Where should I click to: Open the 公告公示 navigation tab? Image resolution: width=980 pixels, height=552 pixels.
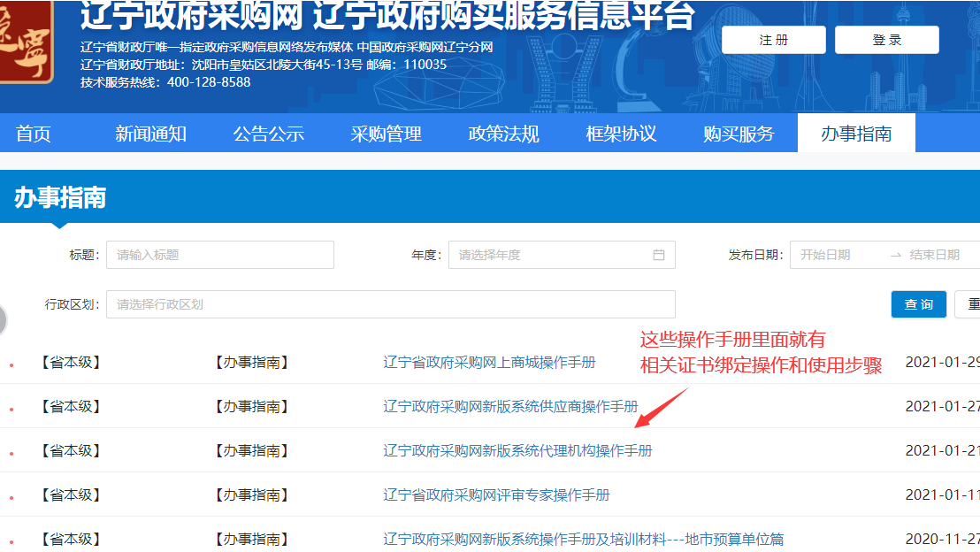268,134
